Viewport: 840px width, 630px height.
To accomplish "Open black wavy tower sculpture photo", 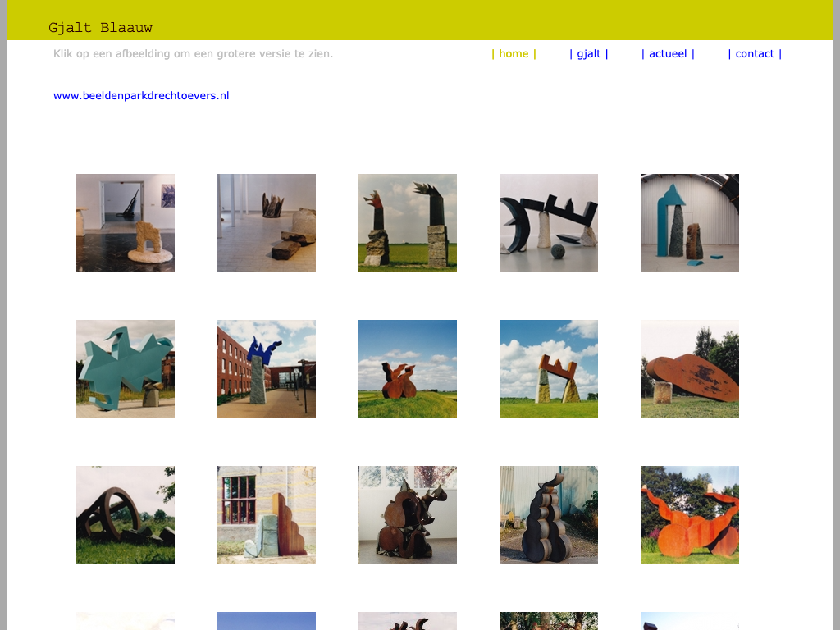I will pyautogui.click(x=549, y=515).
